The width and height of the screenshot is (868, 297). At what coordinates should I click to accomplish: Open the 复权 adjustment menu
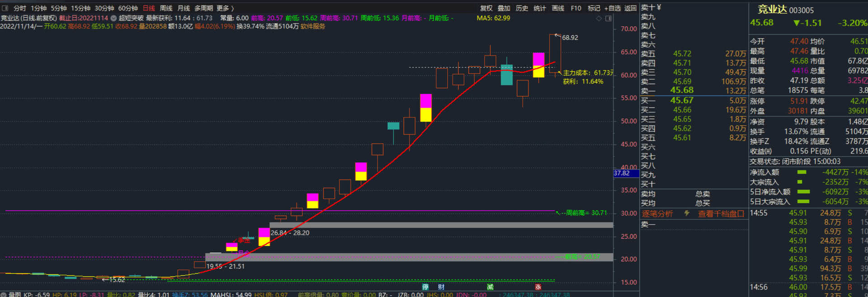point(486,8)
